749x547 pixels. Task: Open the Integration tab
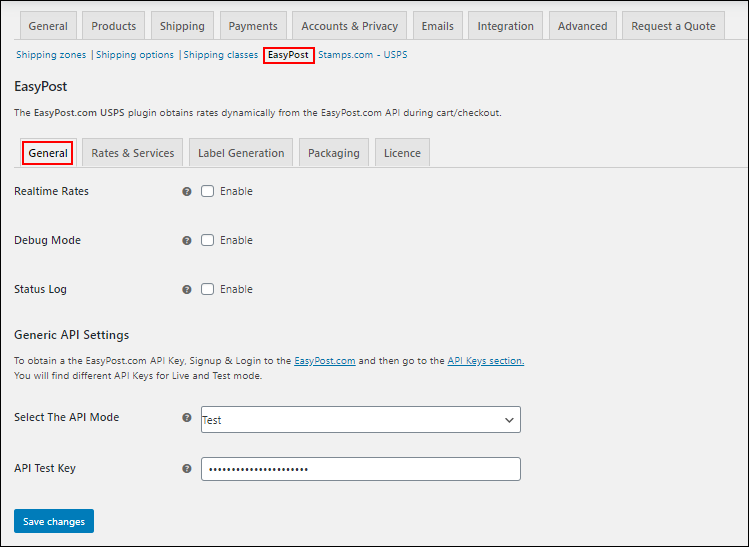coord(505,26)
